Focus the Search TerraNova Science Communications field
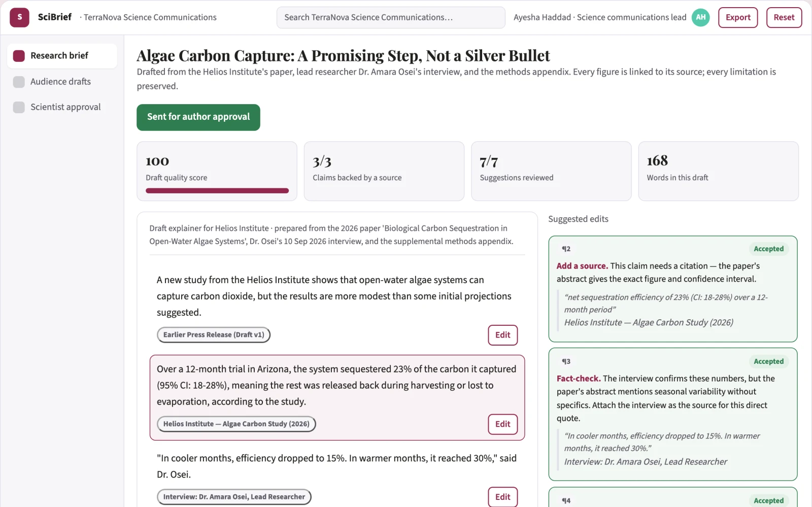The width and height of the screenshot is (812, 507). point(391,17)
